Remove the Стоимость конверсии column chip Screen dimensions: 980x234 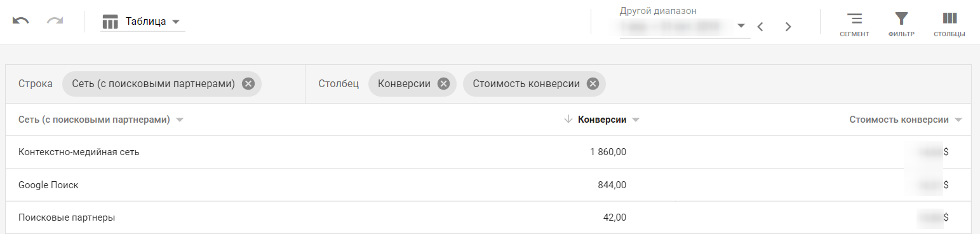pyautogui.click(x=593, y=83)
